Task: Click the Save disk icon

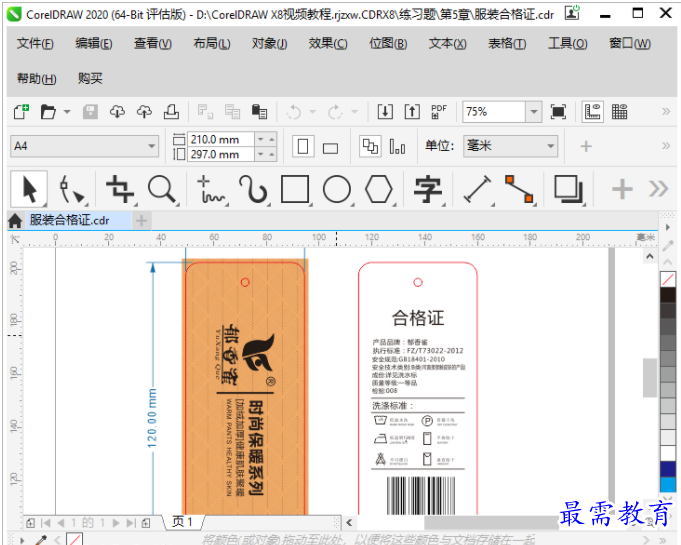Action: pyautogui.click(x=90, y=112)
